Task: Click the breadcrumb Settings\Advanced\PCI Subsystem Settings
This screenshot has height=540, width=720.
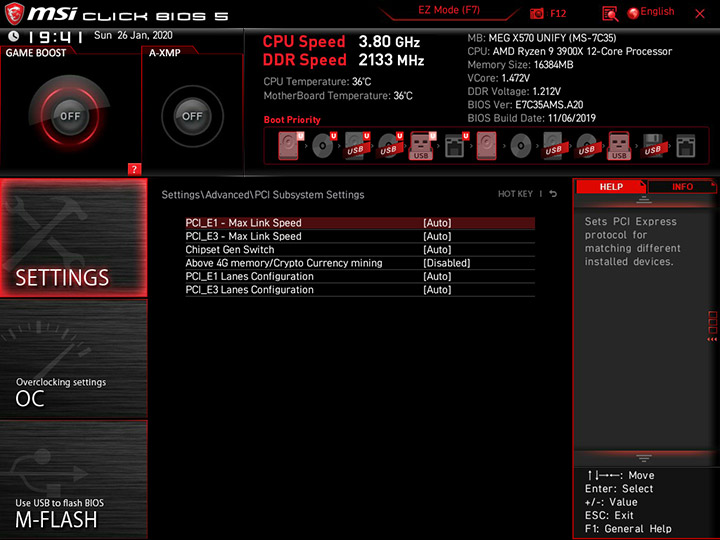Action: 263,195
